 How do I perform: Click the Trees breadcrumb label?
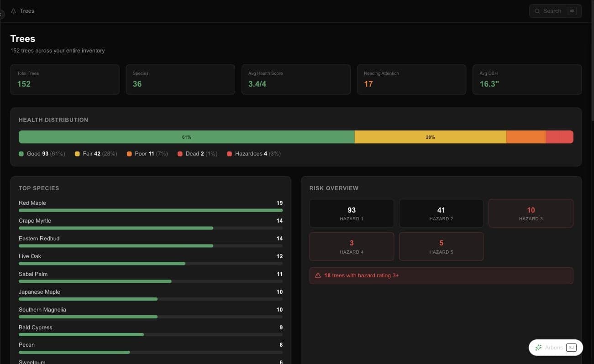pyautogui.click(x=27, y=11)
